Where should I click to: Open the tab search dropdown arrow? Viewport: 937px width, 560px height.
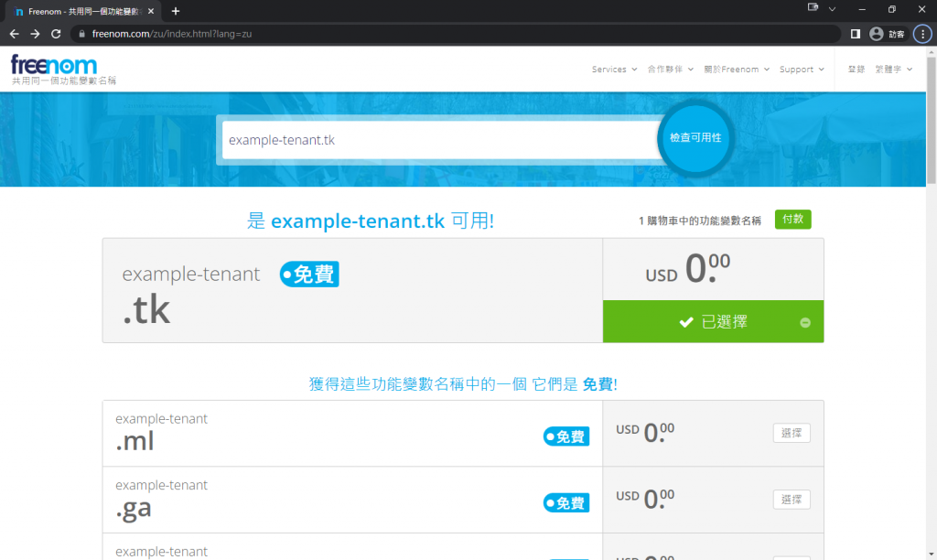[832, 9]
